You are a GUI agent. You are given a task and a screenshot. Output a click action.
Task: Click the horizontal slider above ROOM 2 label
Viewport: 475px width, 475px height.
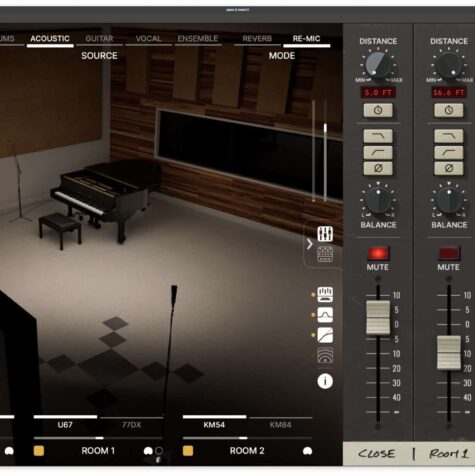pyautogui.click(x=247, y=438)
